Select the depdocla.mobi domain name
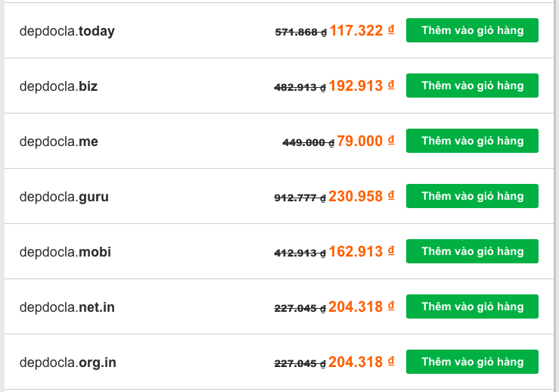The image size is (559, 392). [x=65, y=252]
